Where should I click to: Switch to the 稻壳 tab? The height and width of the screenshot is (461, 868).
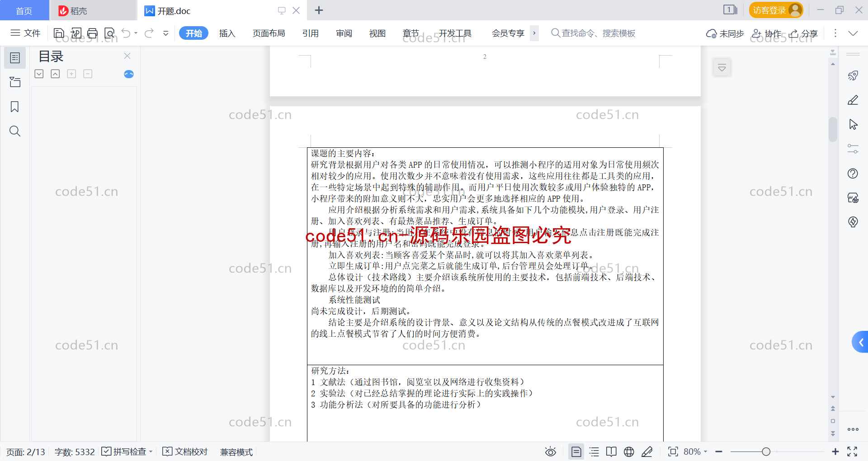[x=93, y=10]
